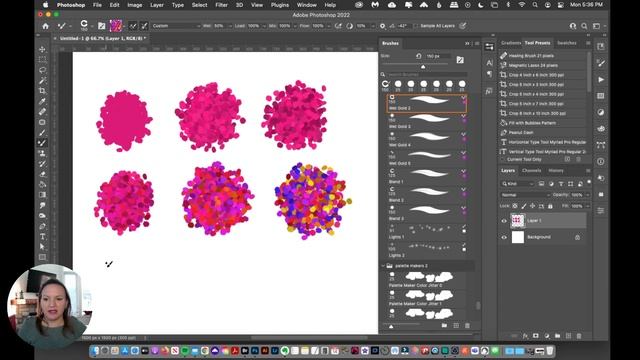Open the Filter menu
Image resolution: width=640 pixels, height=360 pixels.
click(x=221, y=5)
